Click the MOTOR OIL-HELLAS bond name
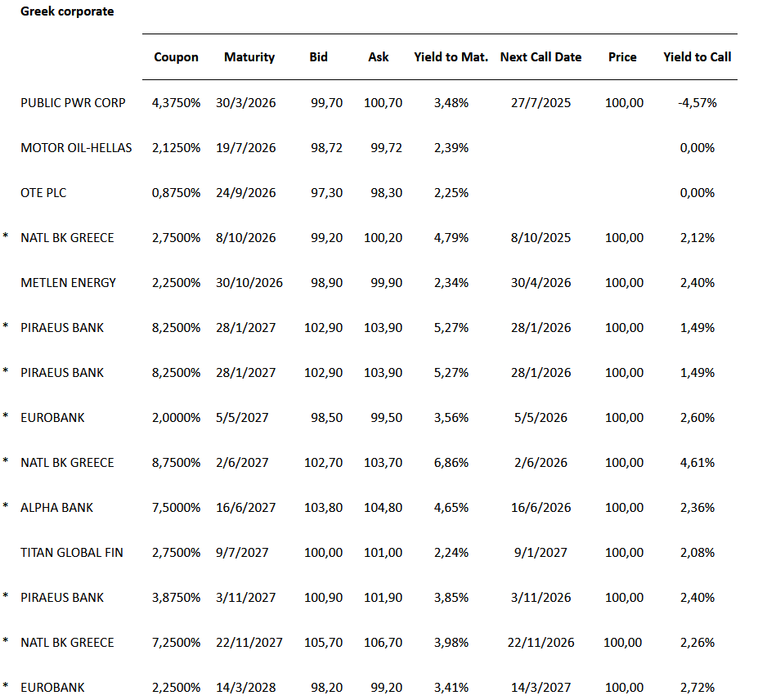The width and height of the screenshot is (758, 700). (x=76, y=148)
